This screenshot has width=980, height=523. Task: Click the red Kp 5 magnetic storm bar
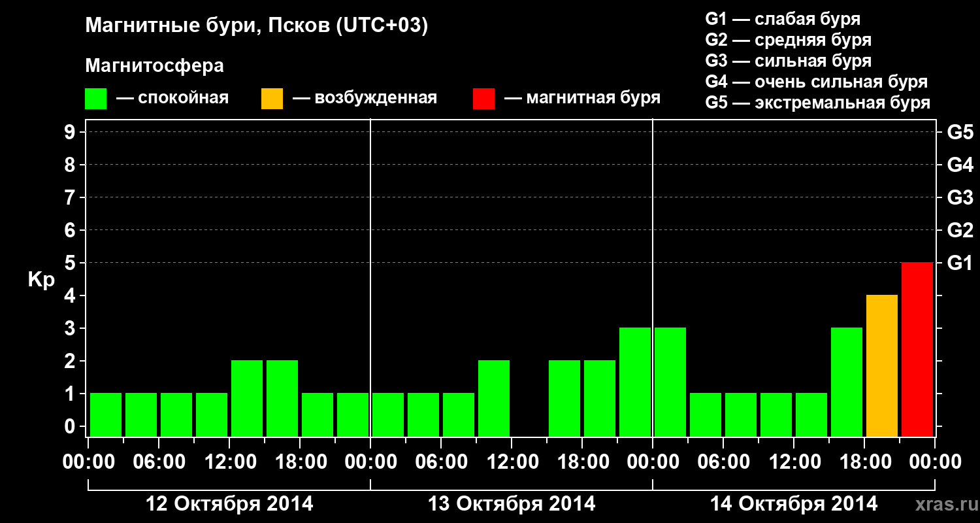[x=917, y=349]
